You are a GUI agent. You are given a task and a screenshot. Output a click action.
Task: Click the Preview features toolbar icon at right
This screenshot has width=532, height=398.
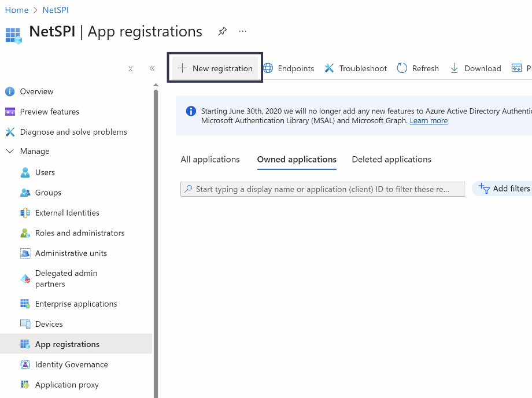tap(516, 68)
